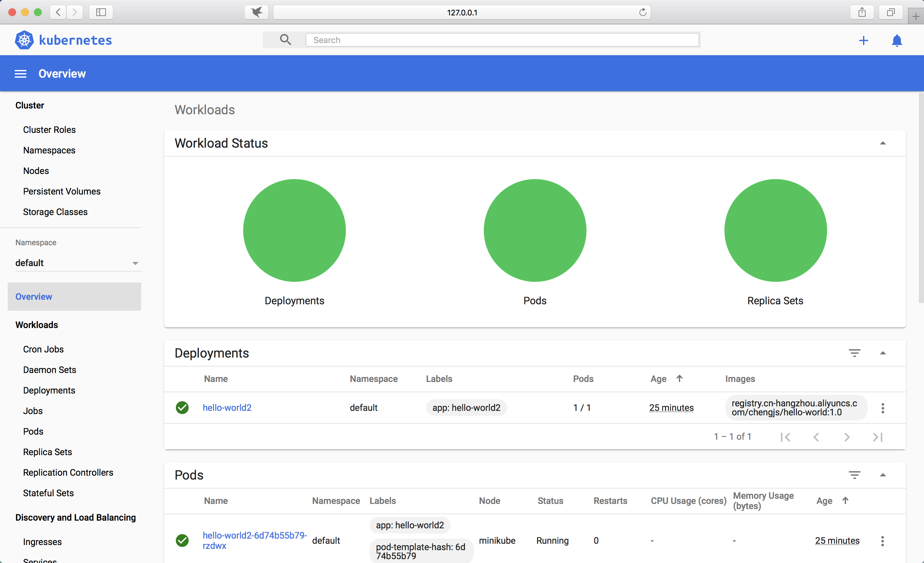924x563 pixels.
Task: Open the hamburger navigation menu
Action: click(x=21, y=74)
